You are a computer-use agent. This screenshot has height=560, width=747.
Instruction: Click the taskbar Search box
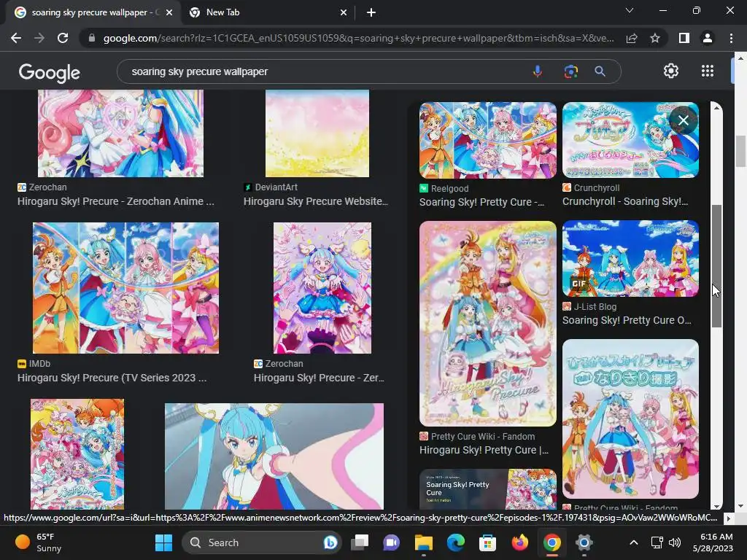pyautogui.click(x=262, y=542)
